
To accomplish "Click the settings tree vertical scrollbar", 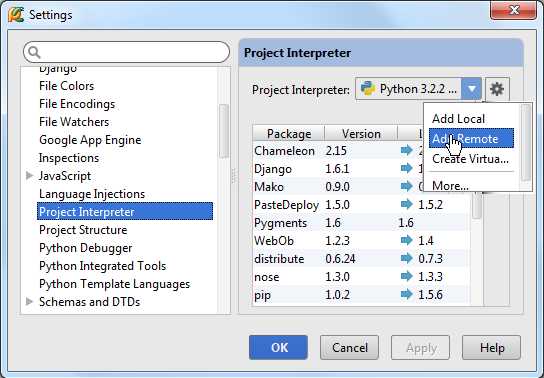I will coord(224,131).
